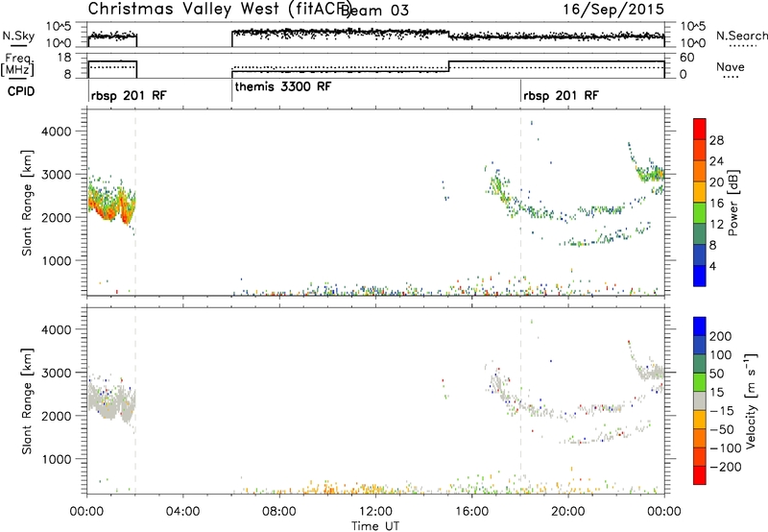Click the "20:00" time axis label

567,511
